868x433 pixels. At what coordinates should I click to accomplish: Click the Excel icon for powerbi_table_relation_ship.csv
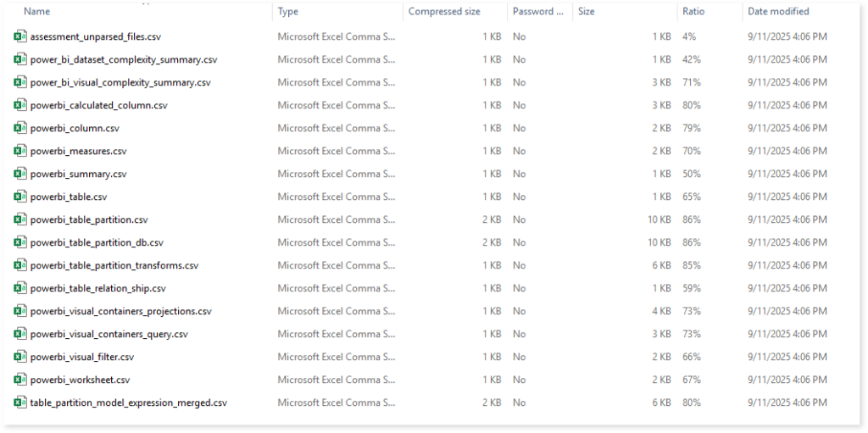click(20, 288)
